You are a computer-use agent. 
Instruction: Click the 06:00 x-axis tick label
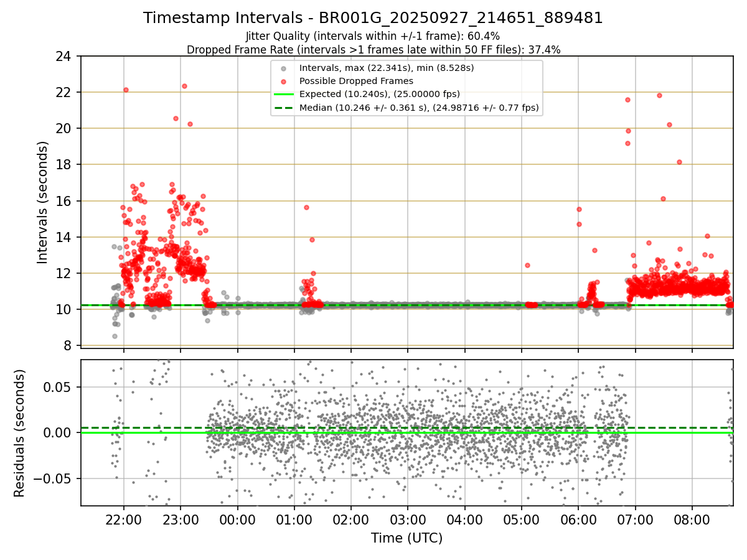[x=578, y=520]
